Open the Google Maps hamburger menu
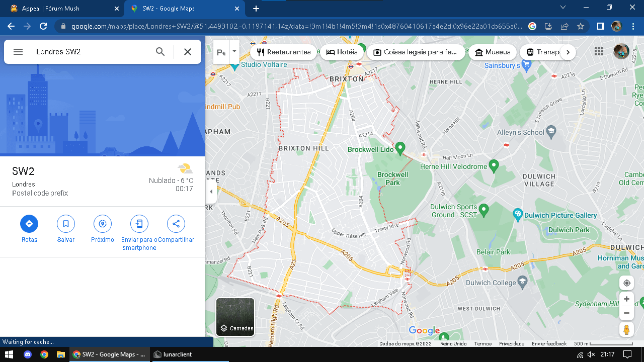This screenshot has width=644, height=362. click(18, 52)
